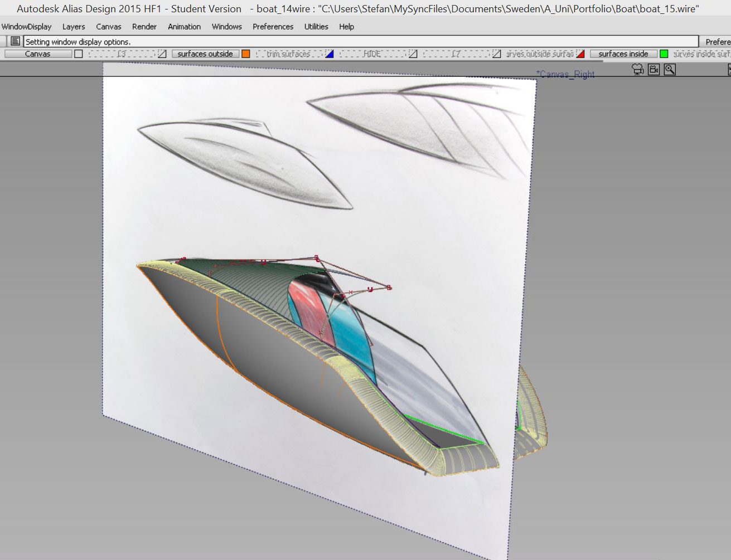Open the prompt line history icon

(15, 41)
